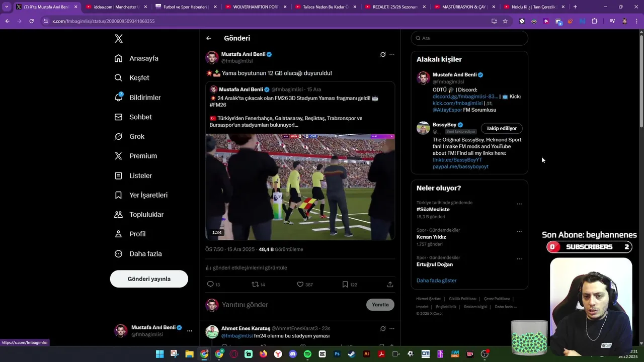Open paypal.me/bassyboyoyt link
Screen dimensions: 644x362
coord(460,166)
